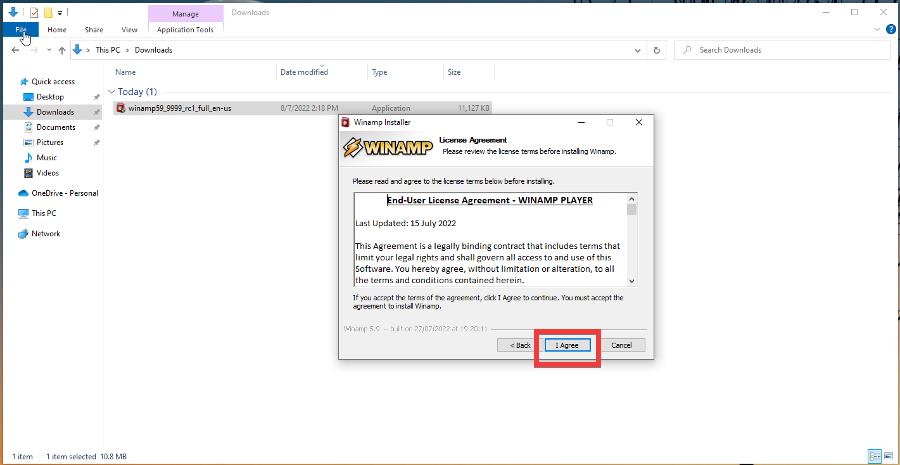Click the Last Updated: 15 July 2022 line
This screenshot has height=465, width=900.
pyautogui.click(x=406, y=223)
